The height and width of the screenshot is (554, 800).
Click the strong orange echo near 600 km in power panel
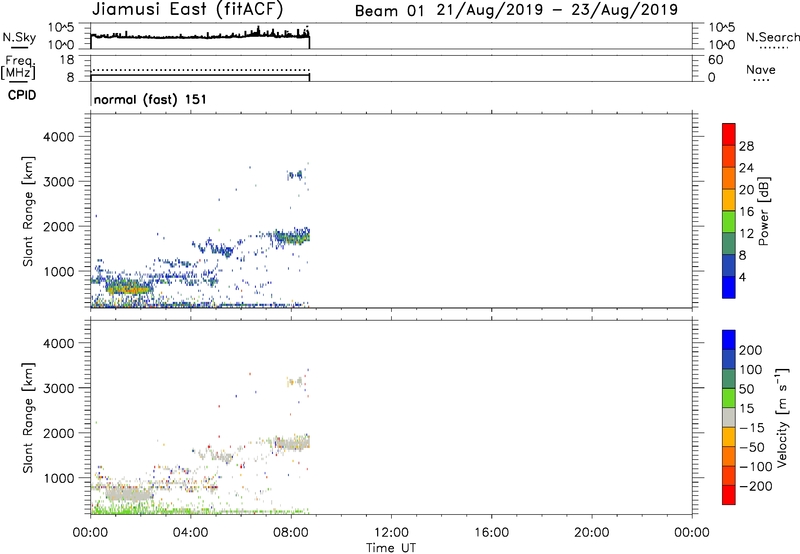[x=129, y=289]
